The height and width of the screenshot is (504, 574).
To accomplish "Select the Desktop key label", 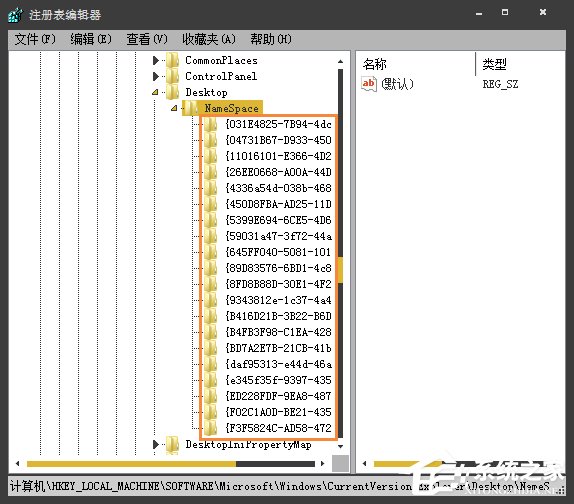I will pos(206,93).
